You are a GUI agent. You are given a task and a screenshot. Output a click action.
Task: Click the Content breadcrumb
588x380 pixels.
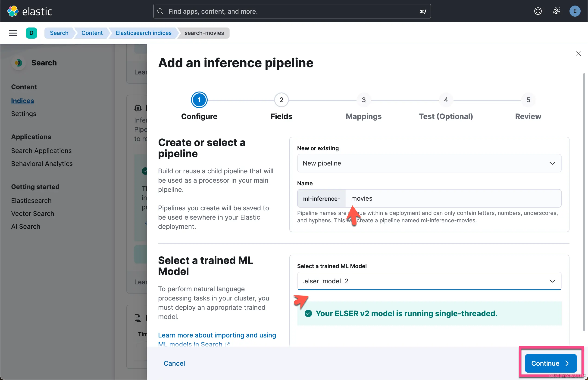click(92, 33)
